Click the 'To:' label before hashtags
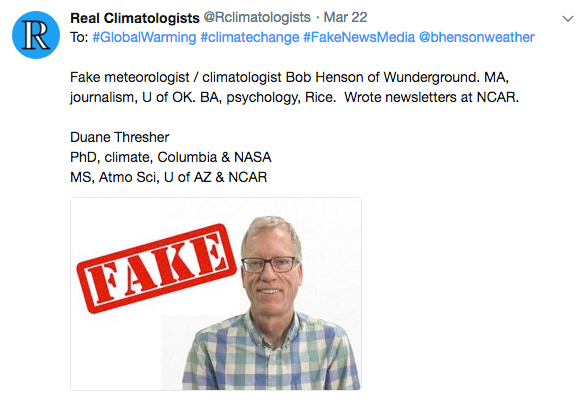The width and height of the screenshot is (588, 404). [79, 38]
